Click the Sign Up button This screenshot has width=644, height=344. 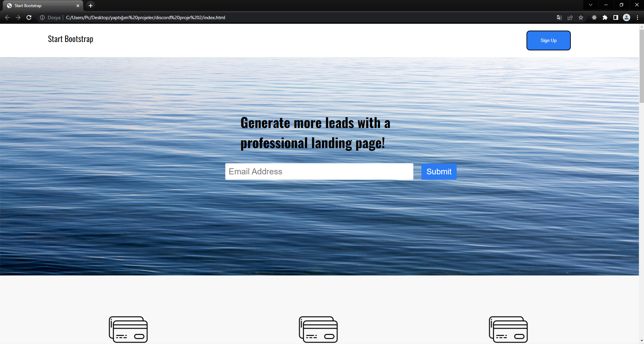pyautogui.click(x=548, y=40)
